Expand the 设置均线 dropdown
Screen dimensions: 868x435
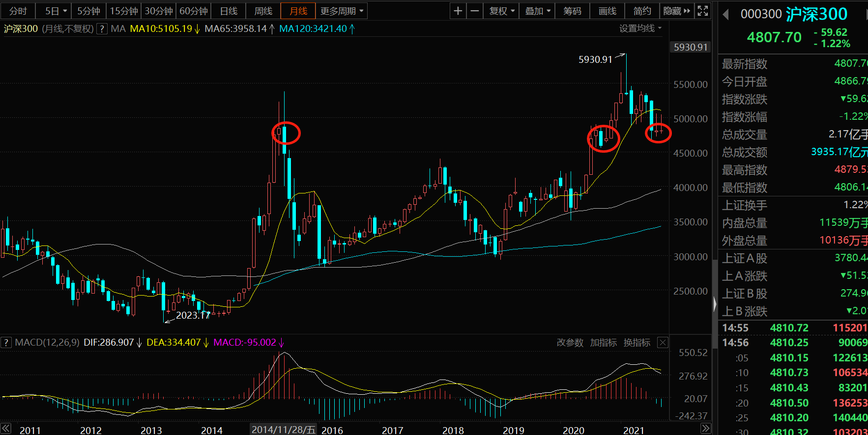[640, 28]
